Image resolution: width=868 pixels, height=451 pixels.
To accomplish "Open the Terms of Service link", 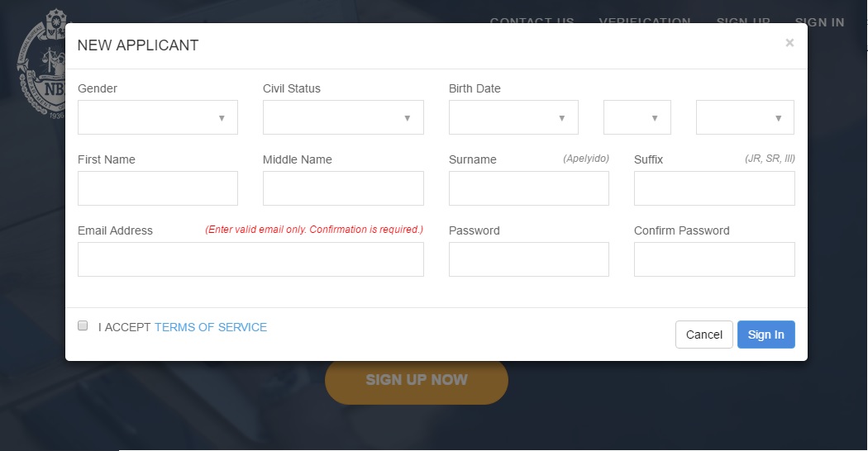I will tap(211, 327).
